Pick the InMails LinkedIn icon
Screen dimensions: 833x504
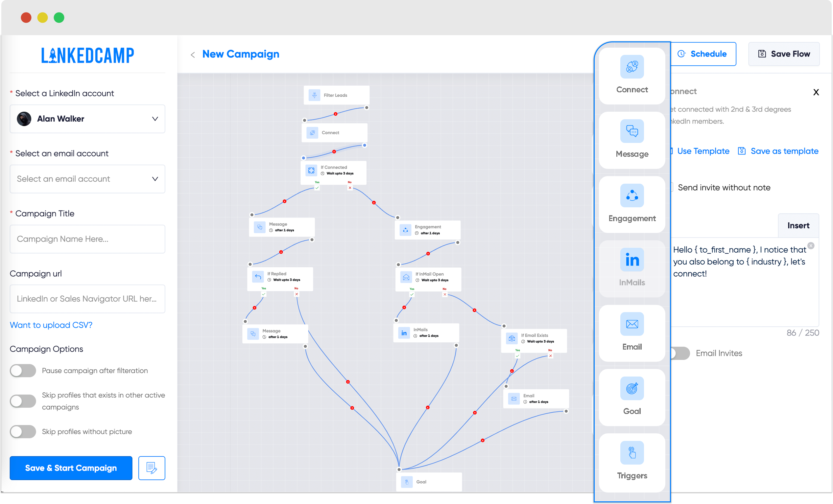click(x=631, y=260)
